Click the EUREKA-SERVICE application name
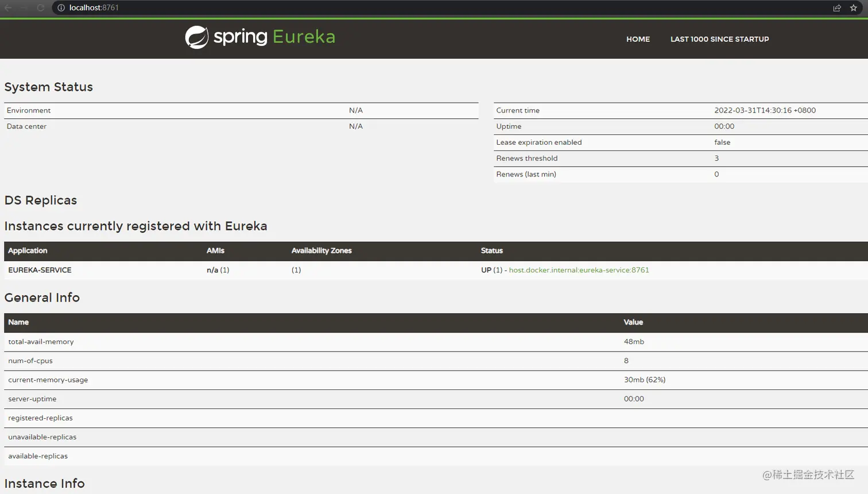Screen dimensions: 868x494 40,270
